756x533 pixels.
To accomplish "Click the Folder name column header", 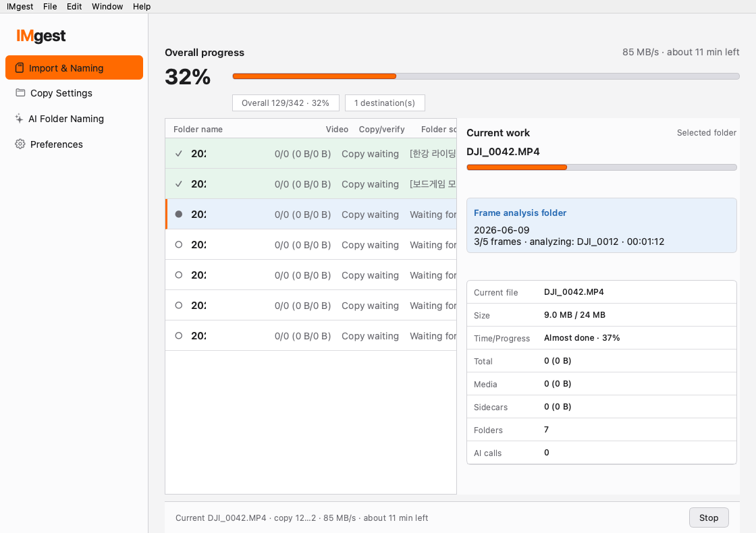I will (198, 129).
